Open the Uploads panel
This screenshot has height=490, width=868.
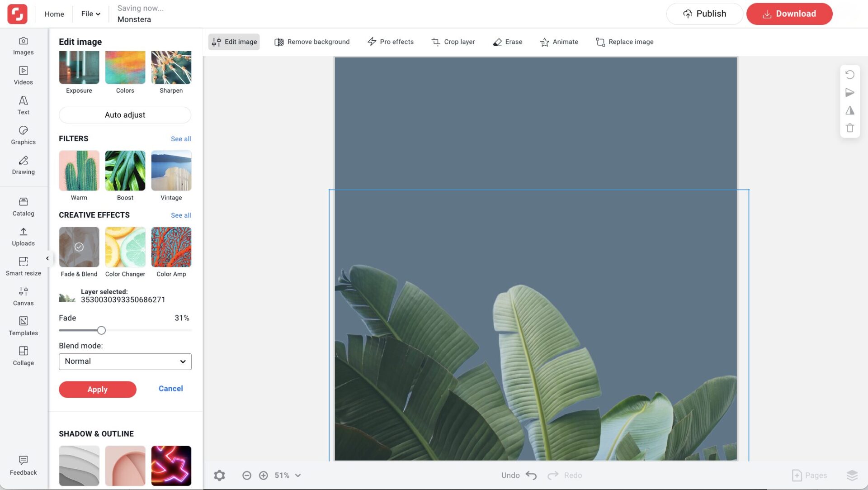tap(23, 237)
